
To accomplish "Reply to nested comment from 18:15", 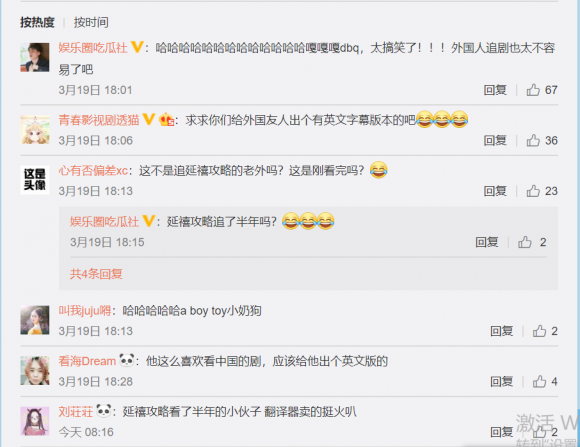I will 487,242.
